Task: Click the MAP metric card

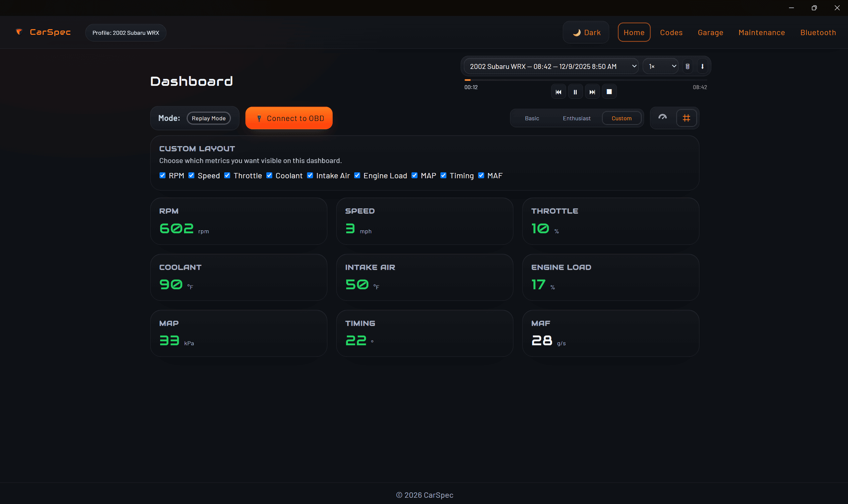Action: (x=238, y=333)
